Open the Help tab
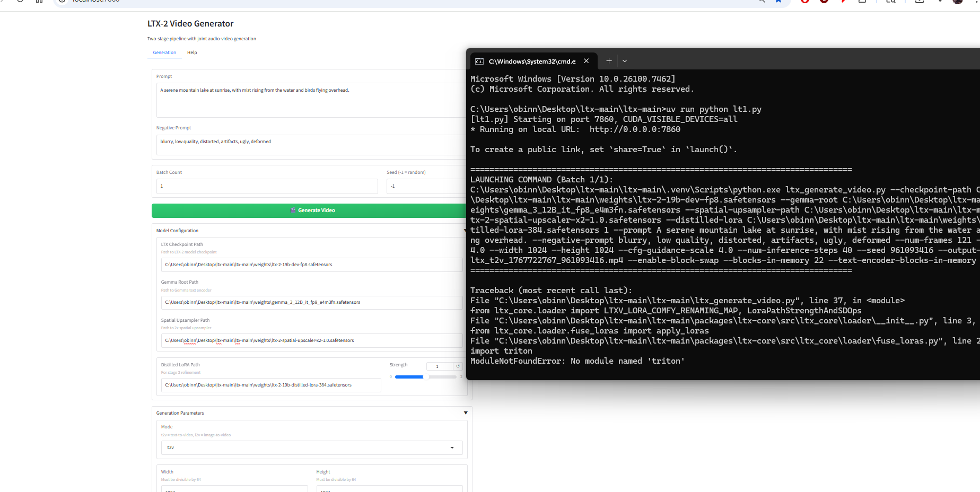The image size is (980, 492). (192, 52)
